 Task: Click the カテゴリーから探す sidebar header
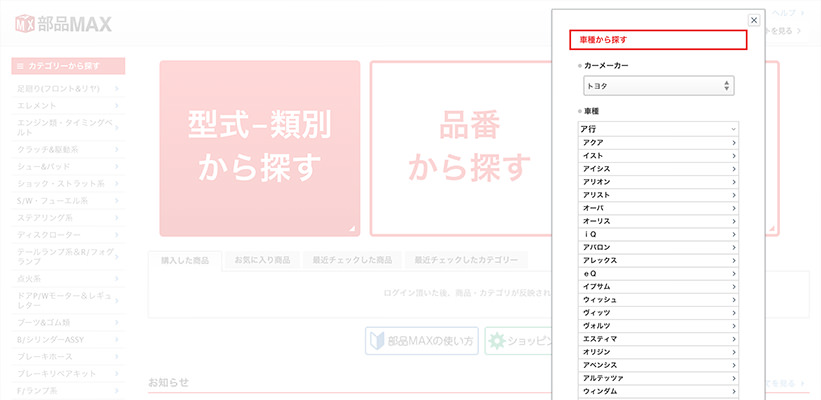tap(68, 66)
